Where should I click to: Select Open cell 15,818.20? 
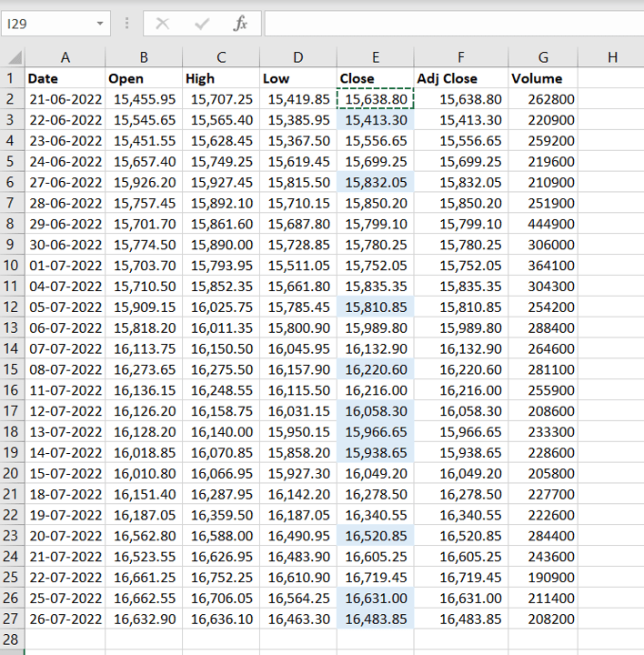click(144, 327)
